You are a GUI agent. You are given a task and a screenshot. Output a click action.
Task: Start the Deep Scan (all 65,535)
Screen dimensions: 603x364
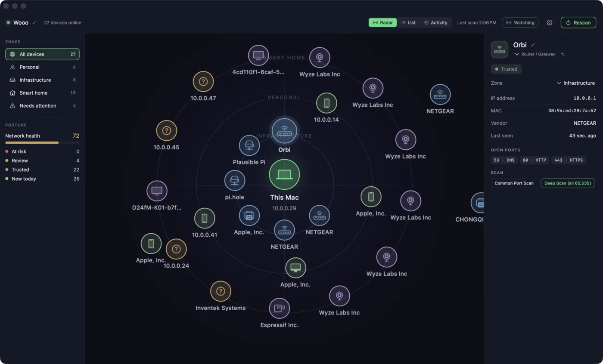(x=568, y=183)
